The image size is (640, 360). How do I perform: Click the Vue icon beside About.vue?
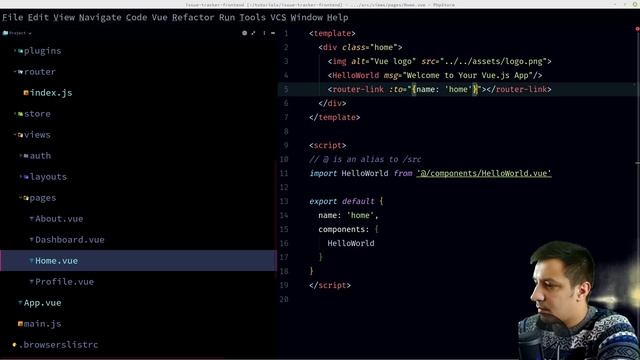[x=31, y=219]
